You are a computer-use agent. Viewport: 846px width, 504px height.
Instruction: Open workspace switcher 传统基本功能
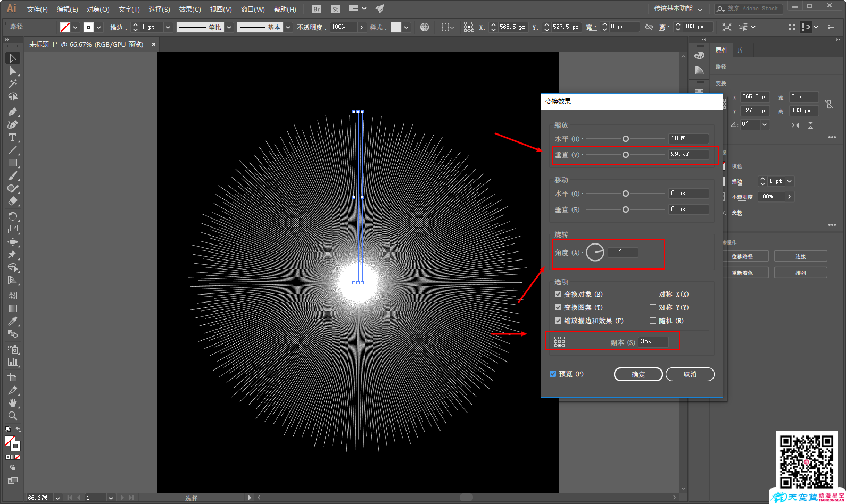coord(678,9)
